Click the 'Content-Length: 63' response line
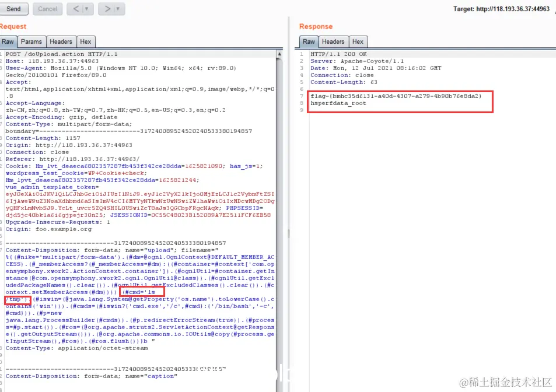Viewport: 556px width, 392px height. pyautogui.click(x=344, y=82)
